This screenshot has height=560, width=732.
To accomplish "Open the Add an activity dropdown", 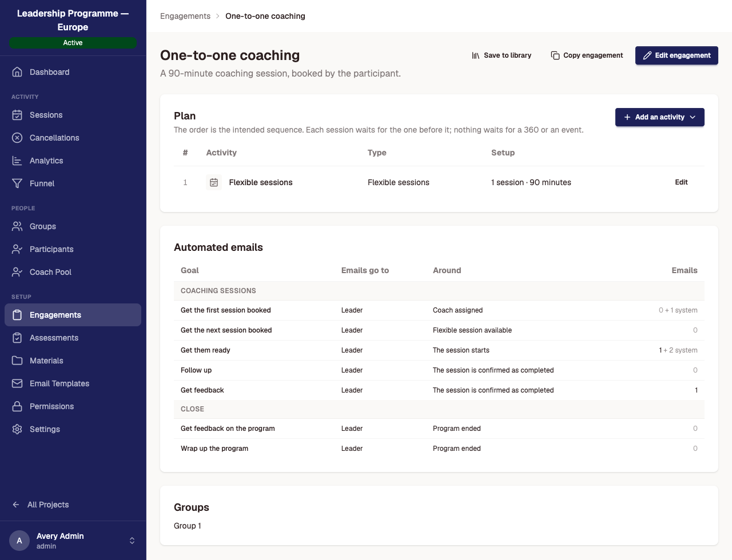I will [x=660, y=117].
